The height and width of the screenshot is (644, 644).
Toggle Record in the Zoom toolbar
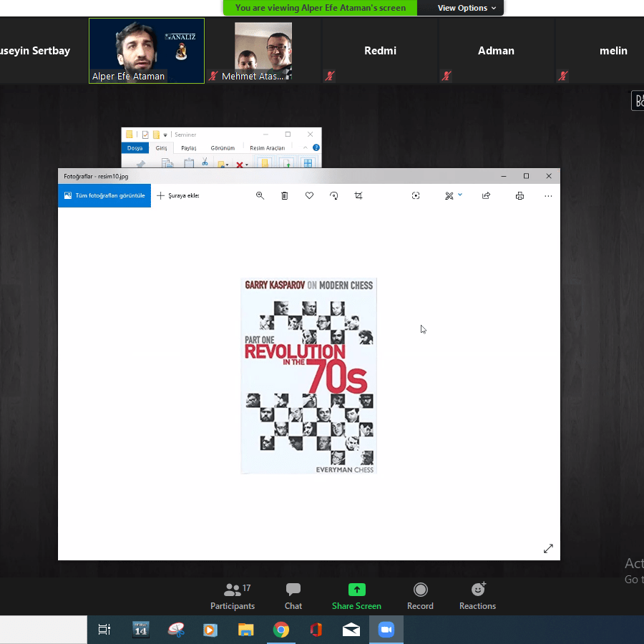[x=420, y=595]
